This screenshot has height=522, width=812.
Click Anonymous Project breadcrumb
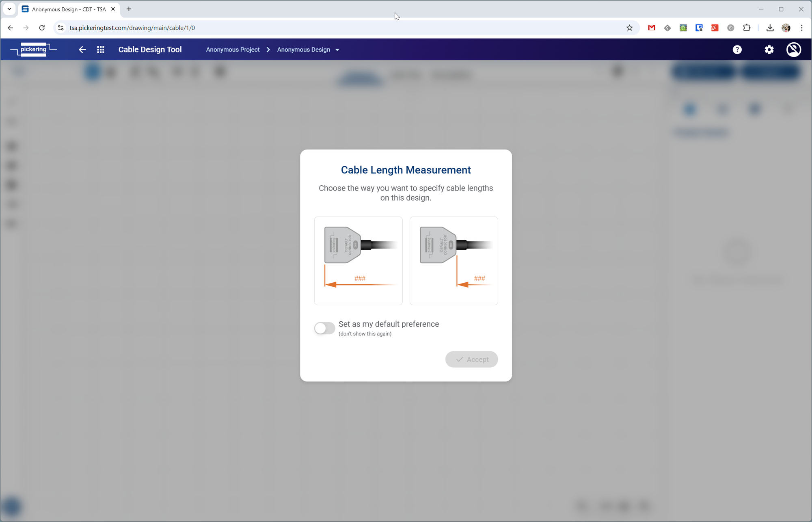tap(233, 50)
